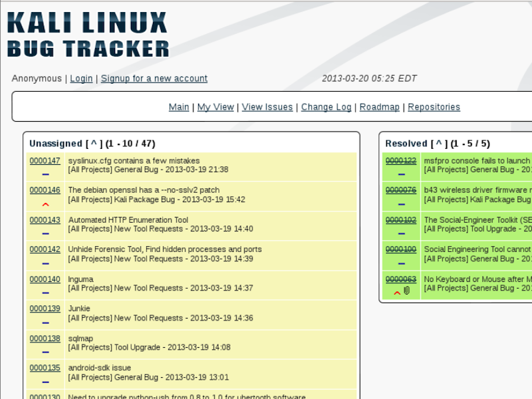Click the priority dash icon under issue 0000122

point(401,174)
